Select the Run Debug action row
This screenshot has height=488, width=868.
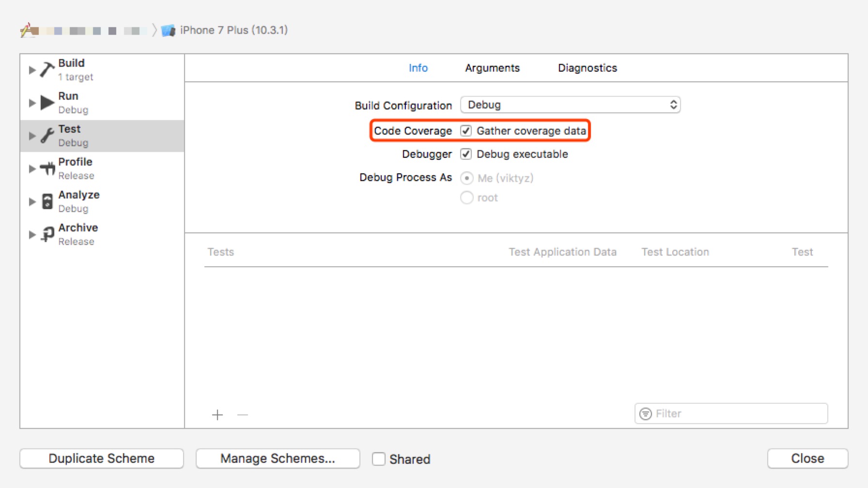pyautogui.click(x=102, y=103)
